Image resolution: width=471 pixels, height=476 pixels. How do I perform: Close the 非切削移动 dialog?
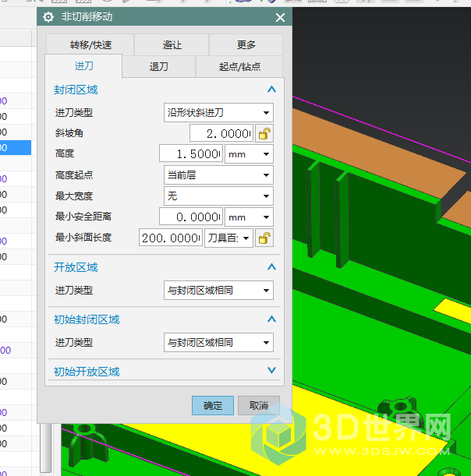pos(280,17)
